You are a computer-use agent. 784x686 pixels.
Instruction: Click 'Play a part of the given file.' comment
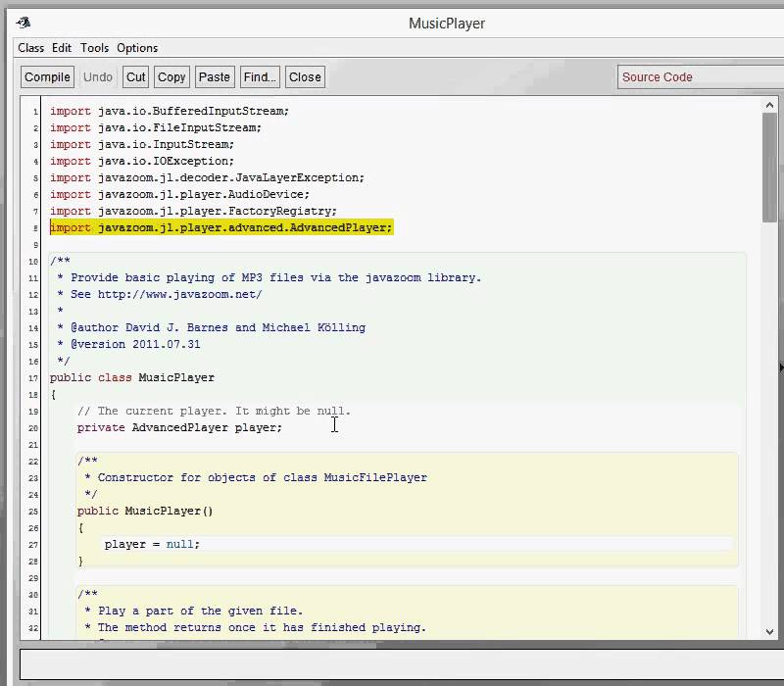193,611
